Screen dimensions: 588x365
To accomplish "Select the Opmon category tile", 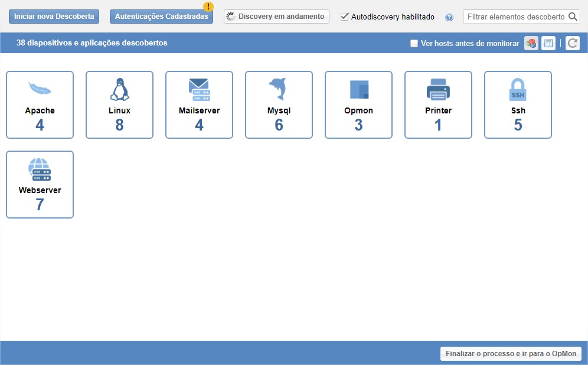I will [358, 105].
